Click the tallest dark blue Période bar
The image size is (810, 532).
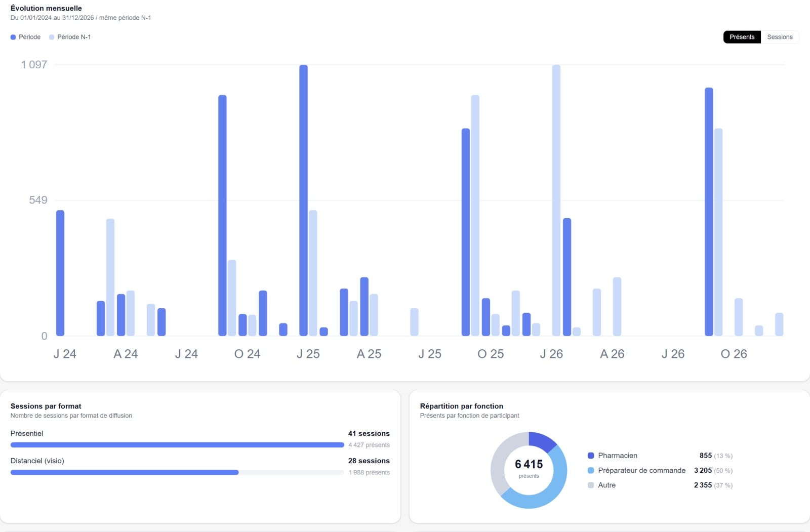tap(303, 200)
